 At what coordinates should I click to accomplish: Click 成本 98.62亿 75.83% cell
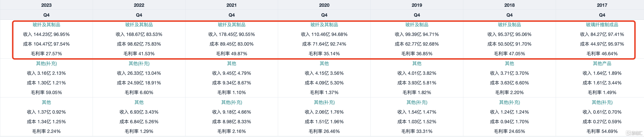pyautogui.click(x=139, y=44)
